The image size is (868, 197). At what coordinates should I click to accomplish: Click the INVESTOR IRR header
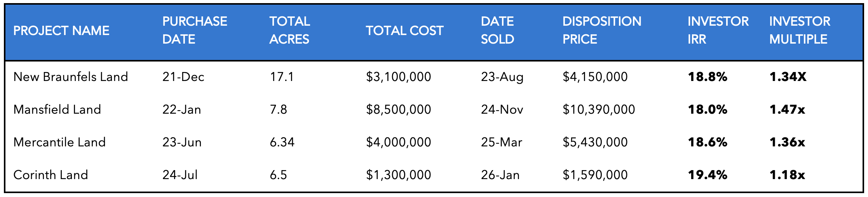(718, 30)
